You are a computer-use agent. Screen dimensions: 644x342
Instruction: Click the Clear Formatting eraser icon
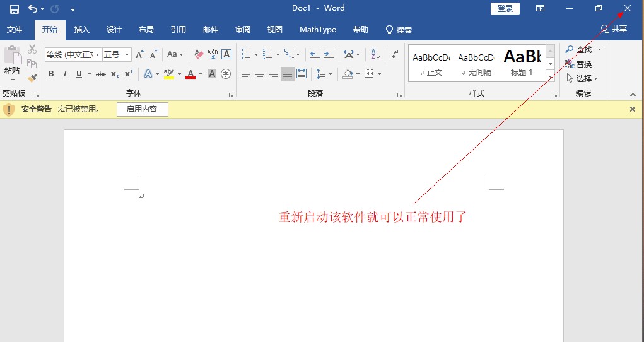coord(199,54)
